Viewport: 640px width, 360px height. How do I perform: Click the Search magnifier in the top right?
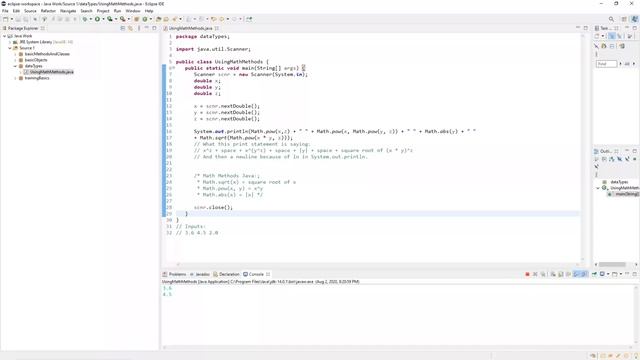pyautogui.click(x=611, y=19)
